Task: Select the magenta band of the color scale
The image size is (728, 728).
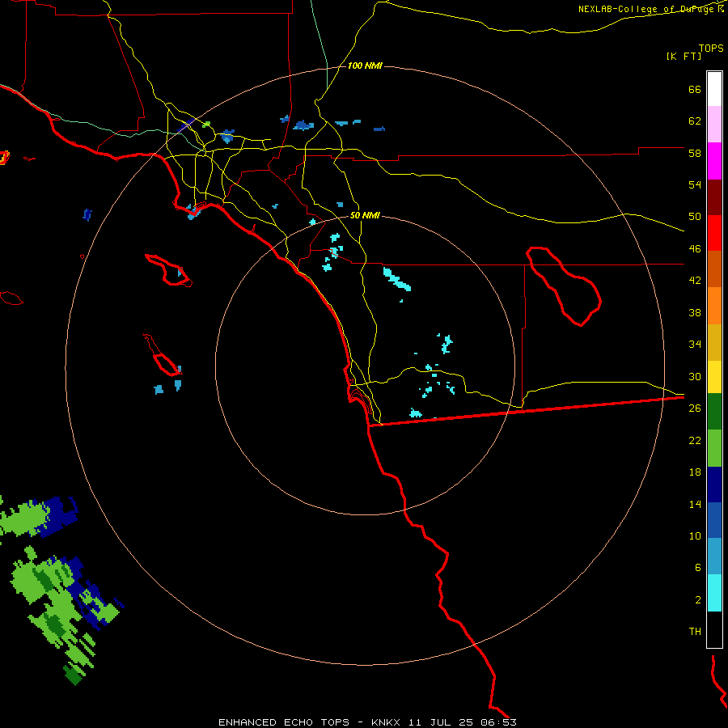Action: click(x=714, y=161)
